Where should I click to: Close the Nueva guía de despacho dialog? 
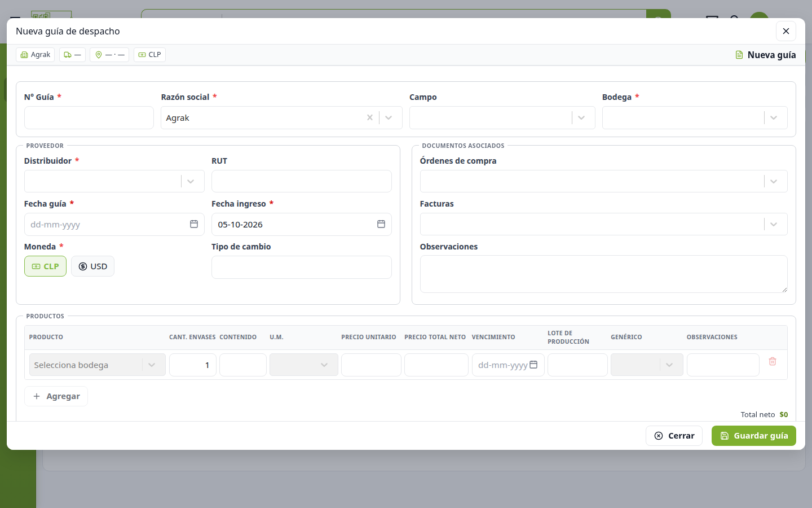point(785,31)
